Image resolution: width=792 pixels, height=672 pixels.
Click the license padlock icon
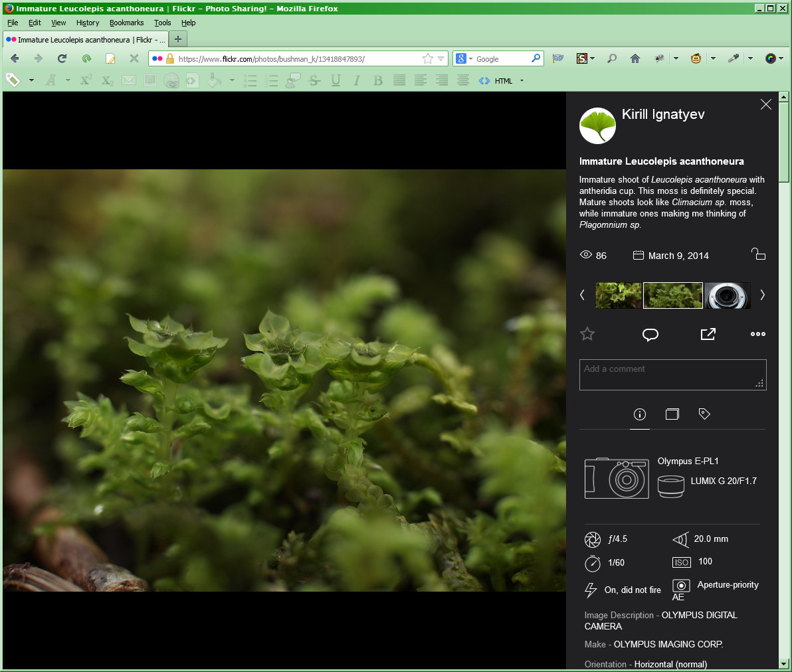click(758, 254)
